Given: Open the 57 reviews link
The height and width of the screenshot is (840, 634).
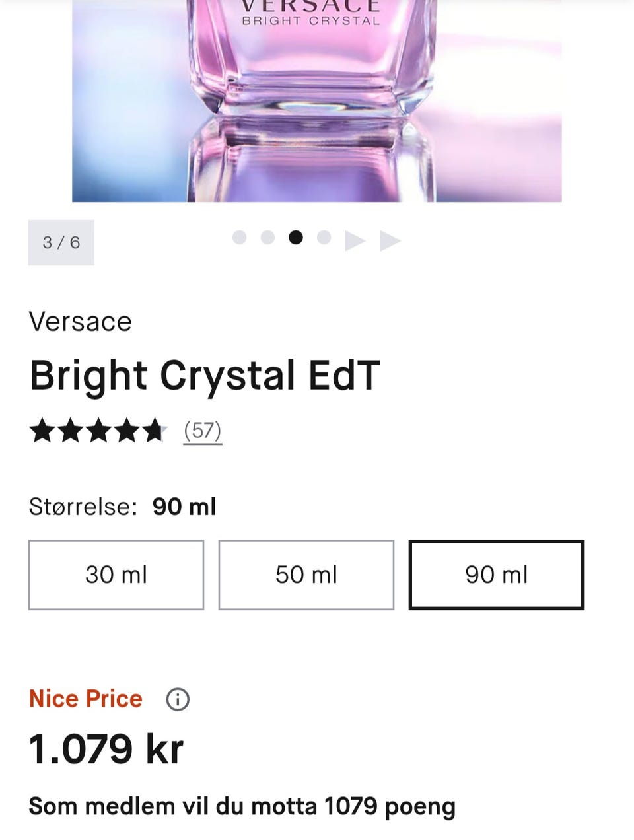Looking at the screenshot, I should 202,431.
